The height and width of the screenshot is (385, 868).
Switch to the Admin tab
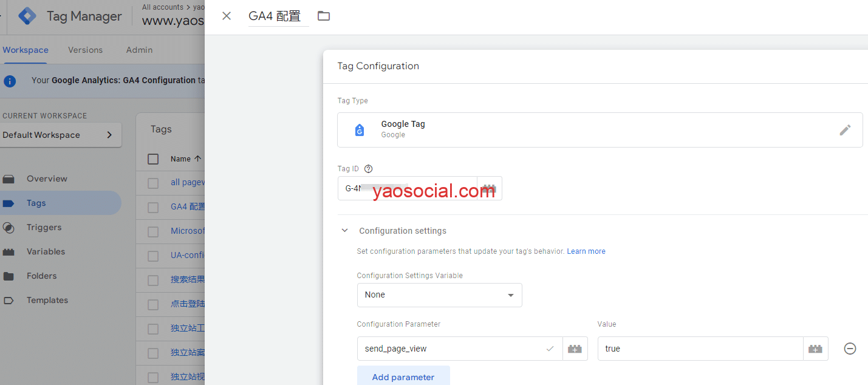(x=139, y=50)
